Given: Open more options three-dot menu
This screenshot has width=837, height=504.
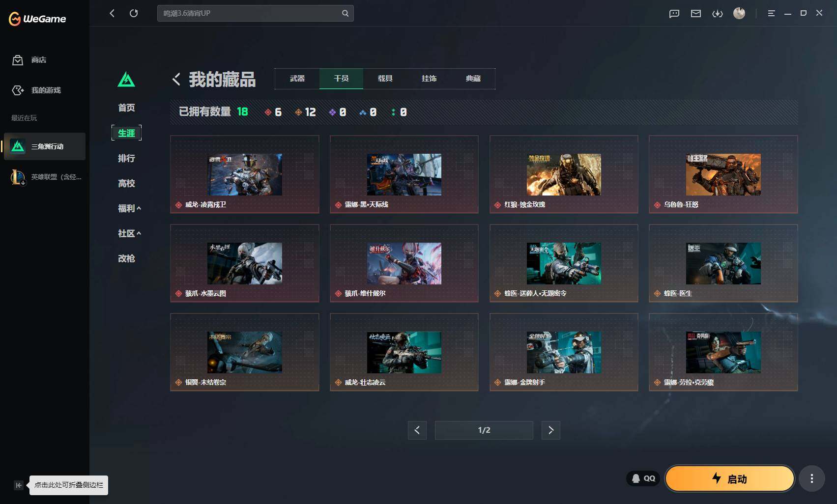Looking at the screenshot, I should (x=811, y=478).
